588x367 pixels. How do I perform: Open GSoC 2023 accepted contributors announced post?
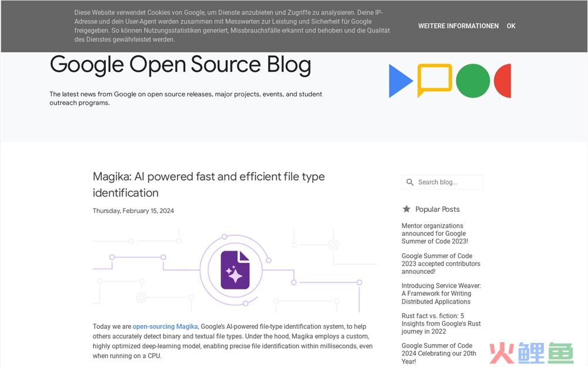tap(441, 263)
